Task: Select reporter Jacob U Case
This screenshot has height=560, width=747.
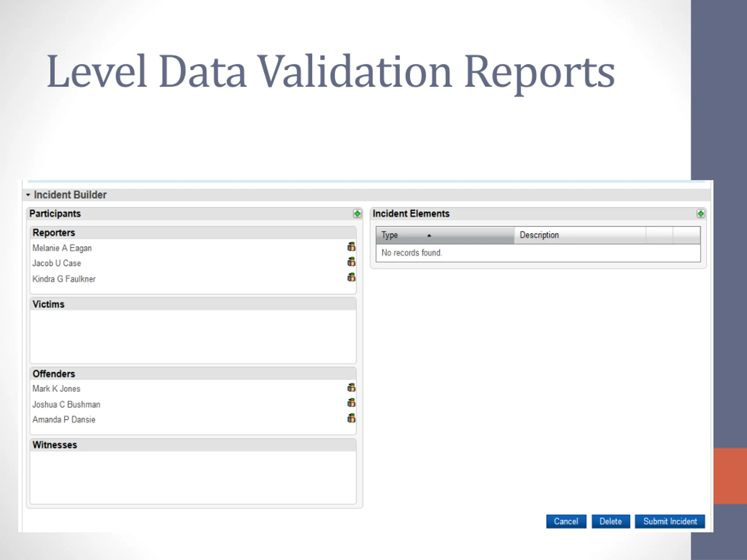Action: 57,263
